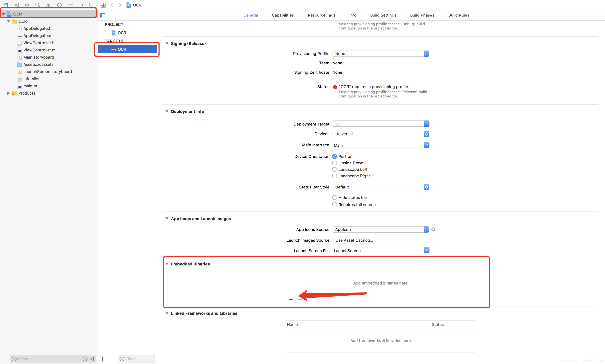Open the Report navigator speech bubble icon
This screenshot has height=364, width=605.
92,5
